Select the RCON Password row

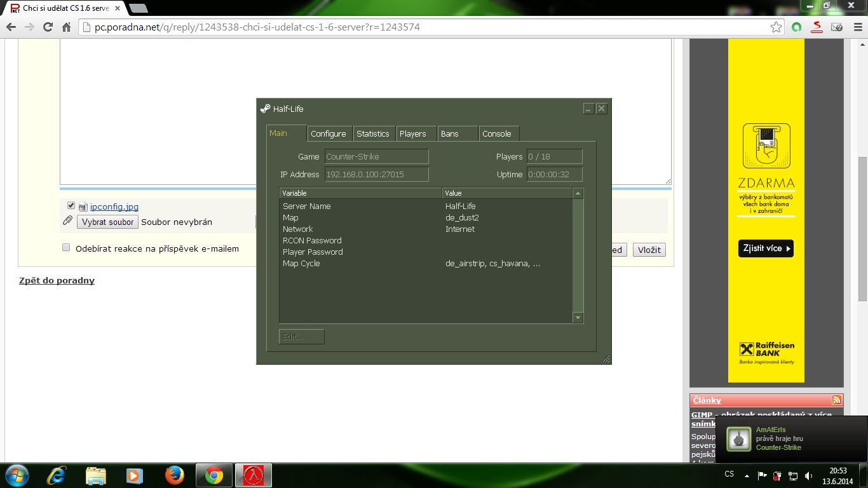(x=426, y=240)
